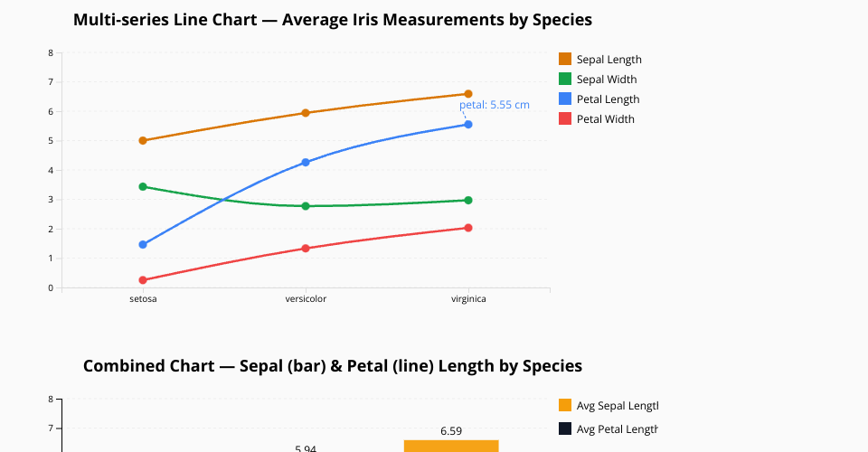Click the blue Petal Length legend swatch

565,99
